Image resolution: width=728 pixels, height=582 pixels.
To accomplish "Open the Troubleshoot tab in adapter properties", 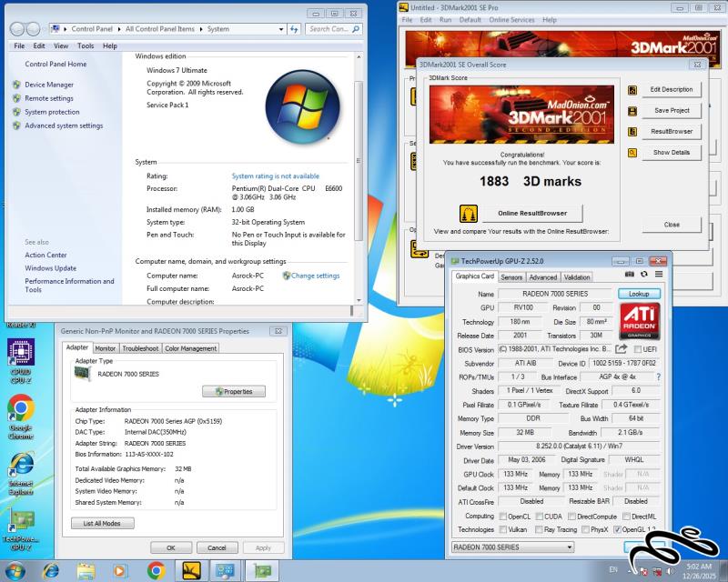I will pyautogui.click(x=140, y=348).
